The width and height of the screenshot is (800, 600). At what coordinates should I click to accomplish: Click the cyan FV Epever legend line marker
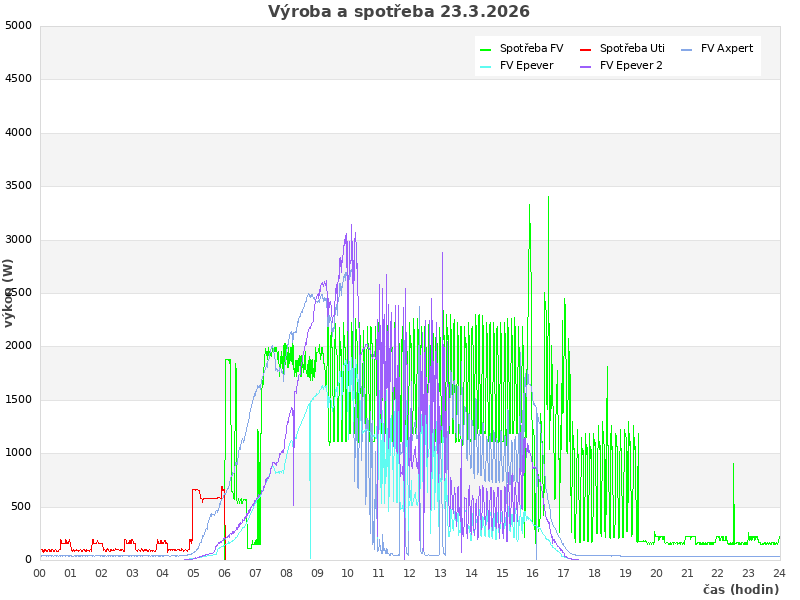click(486, 66)
